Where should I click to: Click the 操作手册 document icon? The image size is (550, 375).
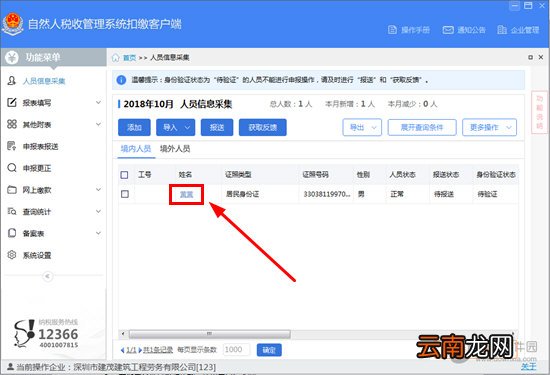392,30
